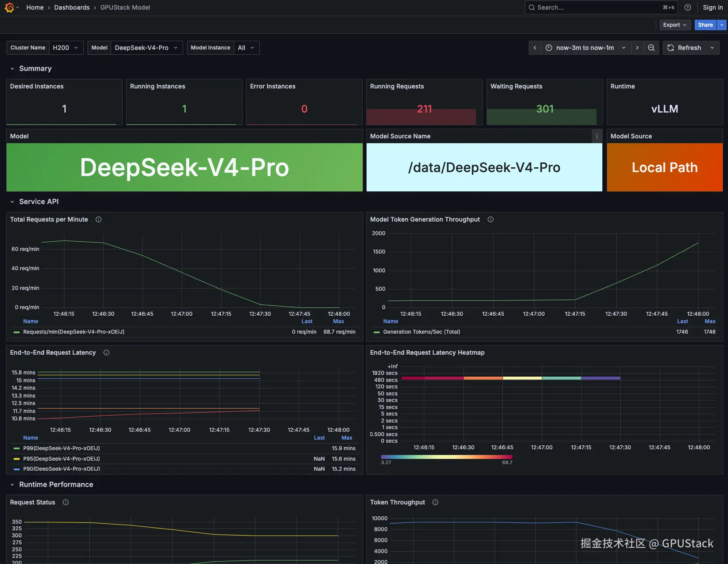Open the refresh interval dropdown arrow
728x564 pixels.
pyautogui.click(x=712, y=48)
